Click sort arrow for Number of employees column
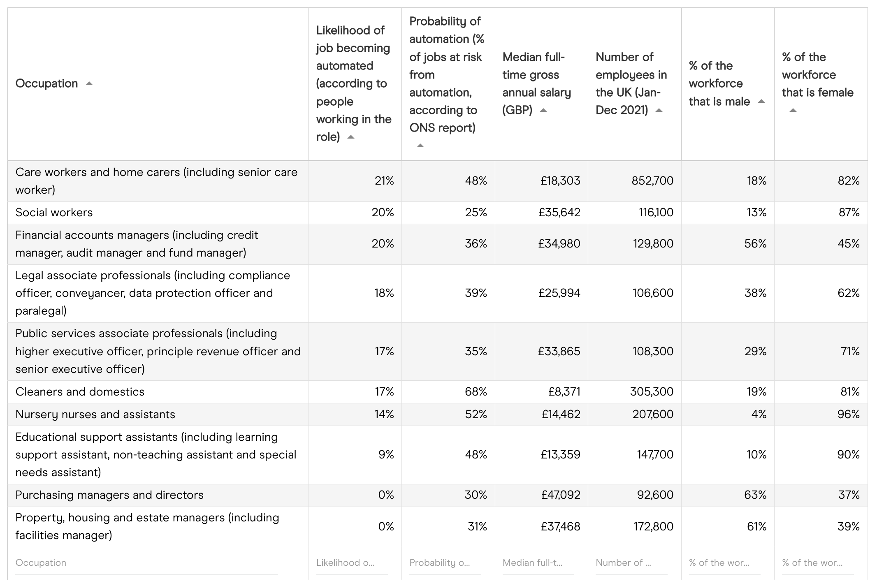This screenshot has width=877, height=588. pos(659,110)
